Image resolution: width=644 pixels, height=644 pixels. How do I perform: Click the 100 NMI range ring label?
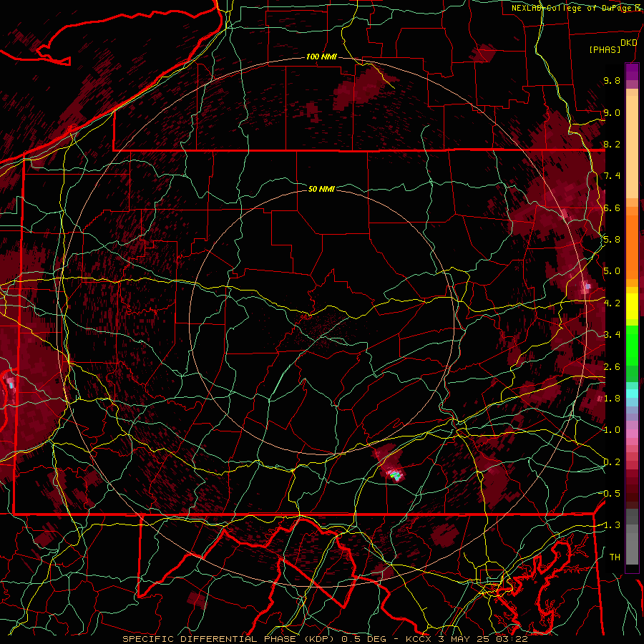(x=321, y=57)
